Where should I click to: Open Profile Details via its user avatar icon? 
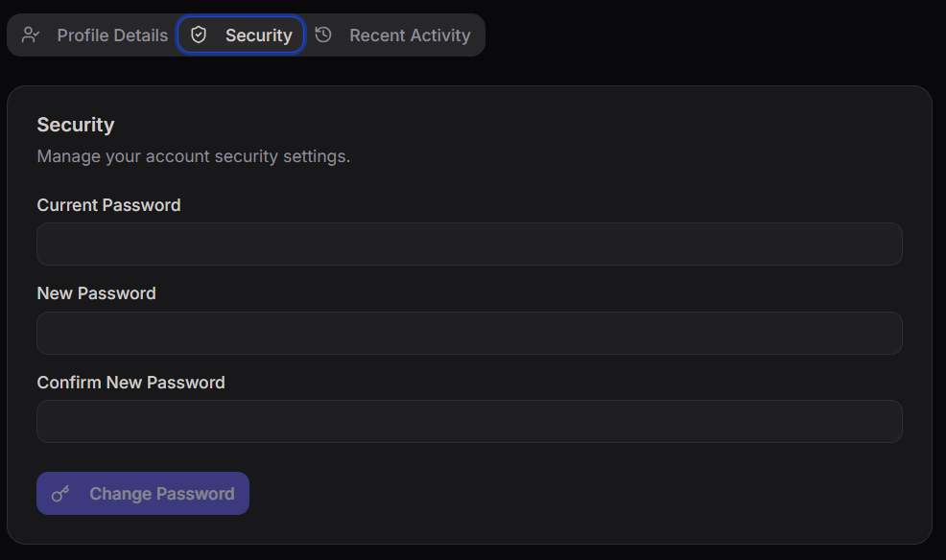point(30,35)
